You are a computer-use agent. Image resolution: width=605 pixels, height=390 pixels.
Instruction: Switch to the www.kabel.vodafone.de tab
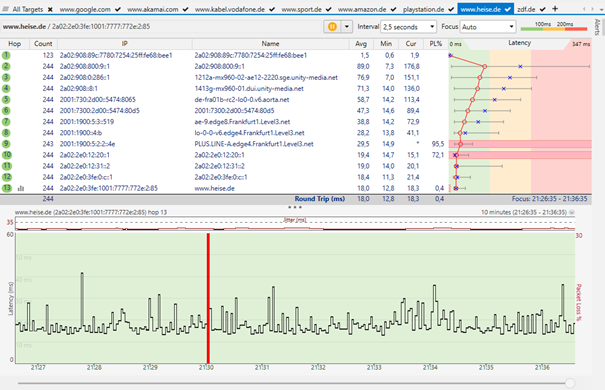click(x=230, y=9)
